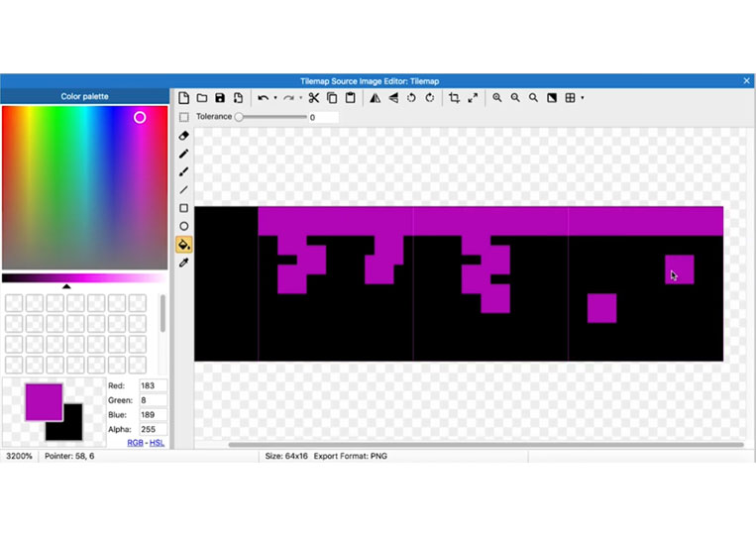
Task: Save the tilemap image
Action: [220, 98]
